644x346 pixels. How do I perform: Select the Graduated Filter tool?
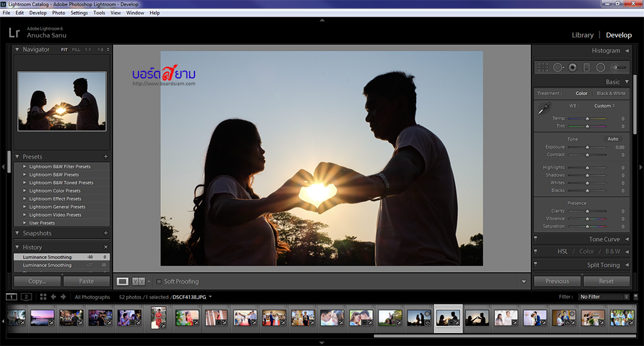pyautogui.click(x=586, y=67)
